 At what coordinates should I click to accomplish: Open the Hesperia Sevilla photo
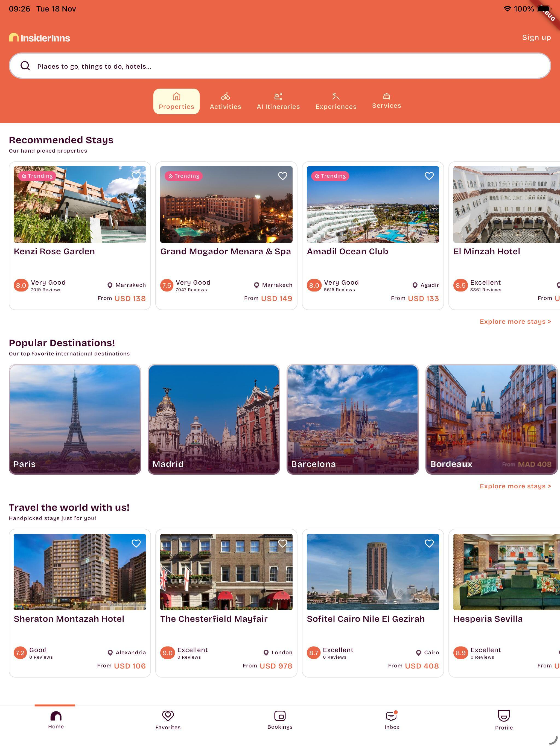pyautogui.click(x=507, y=572)
